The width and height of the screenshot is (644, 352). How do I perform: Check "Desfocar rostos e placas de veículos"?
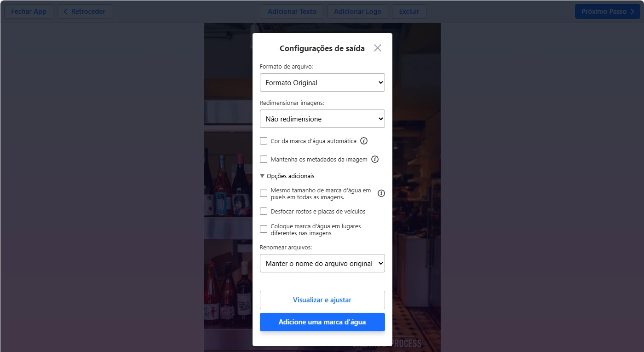264,211
